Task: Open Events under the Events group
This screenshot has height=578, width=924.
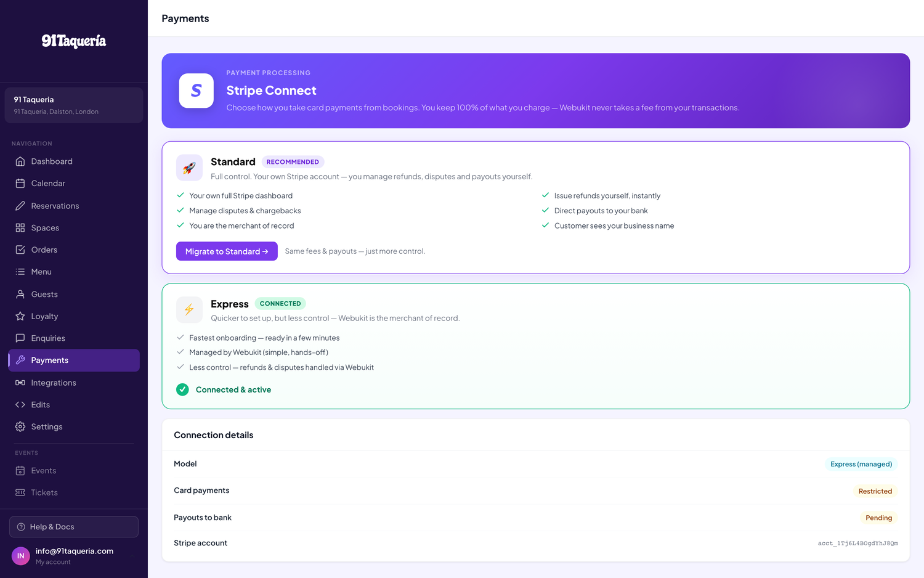Action: [x=74, y=471]
